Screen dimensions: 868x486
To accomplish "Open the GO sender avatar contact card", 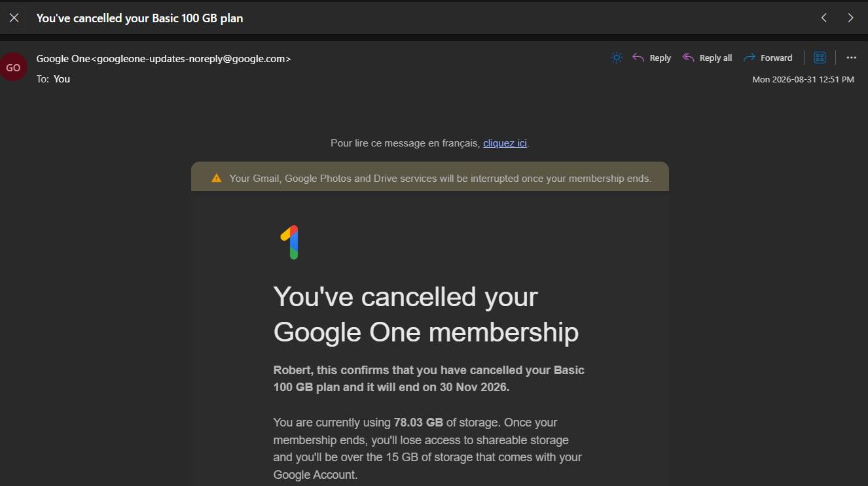I will pyautogui.click(x=13, y=67).
